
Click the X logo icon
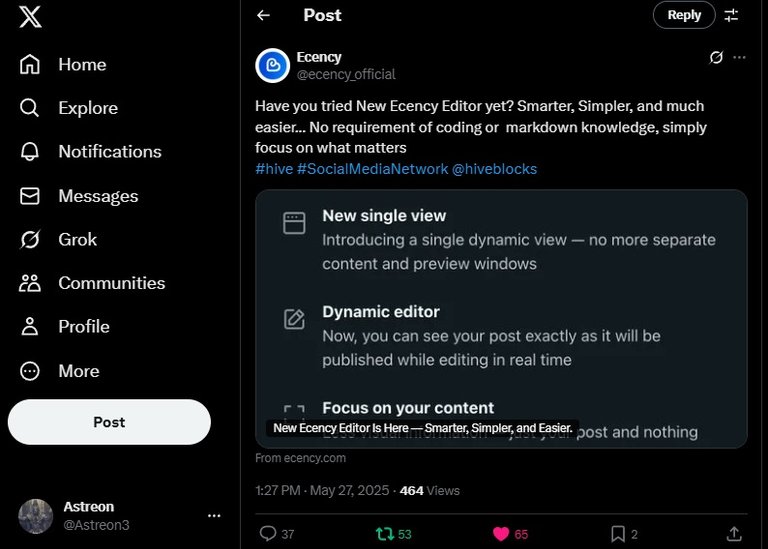point(30,16)
